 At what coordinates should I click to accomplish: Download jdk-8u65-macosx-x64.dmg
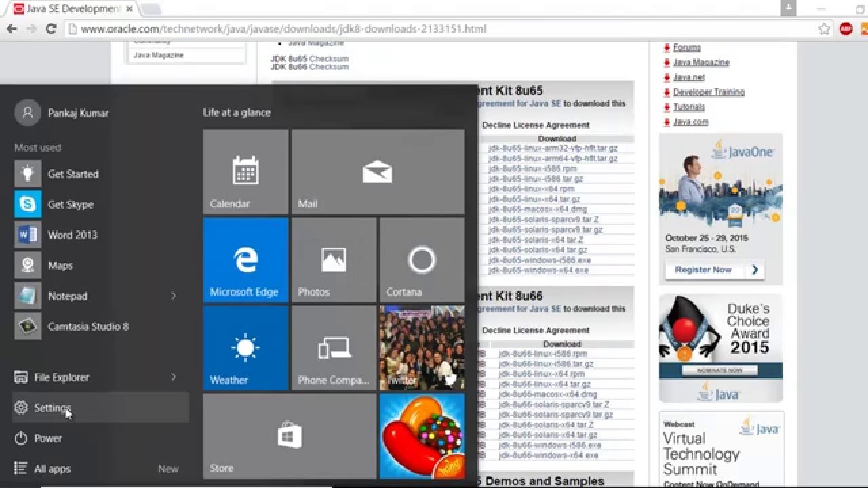538,209
